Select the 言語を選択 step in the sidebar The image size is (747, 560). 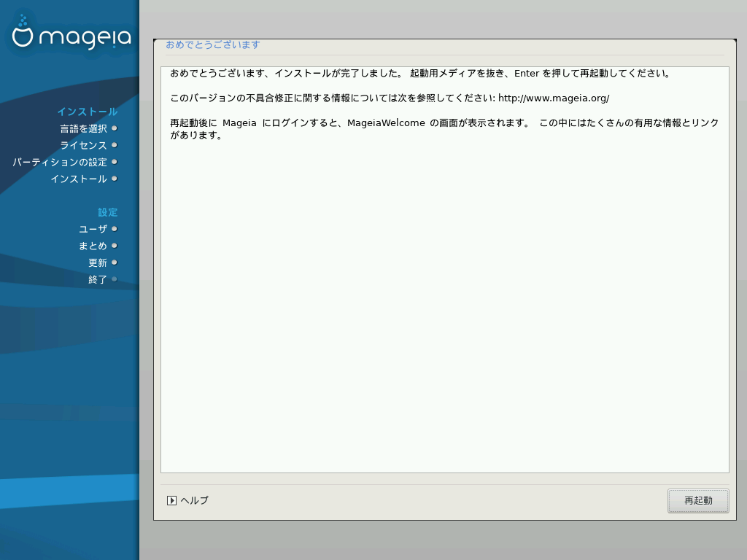83,128
